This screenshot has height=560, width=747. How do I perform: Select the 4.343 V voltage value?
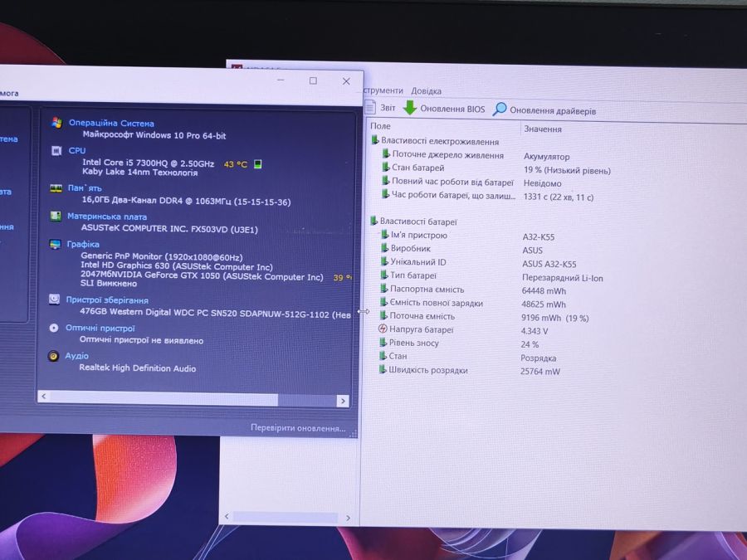pos(534,331)
